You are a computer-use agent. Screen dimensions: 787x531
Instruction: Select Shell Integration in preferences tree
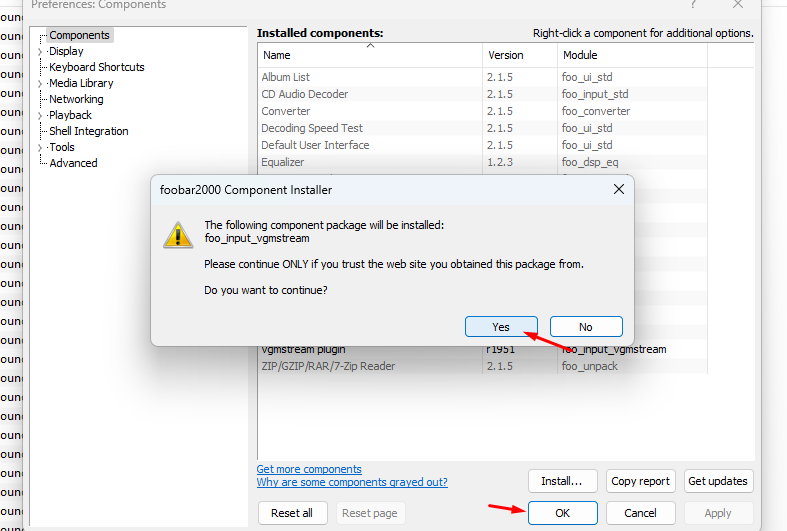coord(89,131)
